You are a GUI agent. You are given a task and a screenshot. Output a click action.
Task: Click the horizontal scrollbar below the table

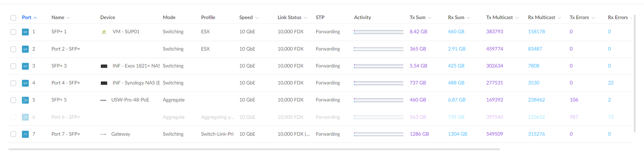[x=254, y=149]
